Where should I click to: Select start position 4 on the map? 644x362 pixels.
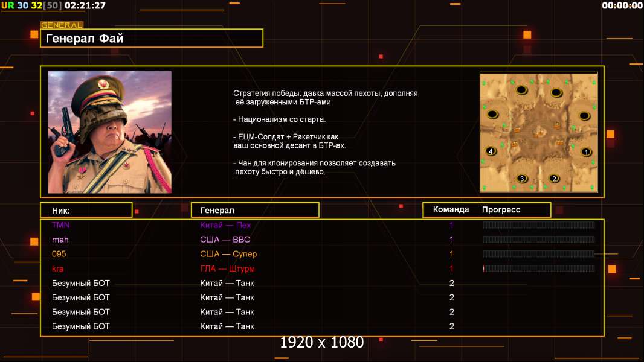[491, 151]
